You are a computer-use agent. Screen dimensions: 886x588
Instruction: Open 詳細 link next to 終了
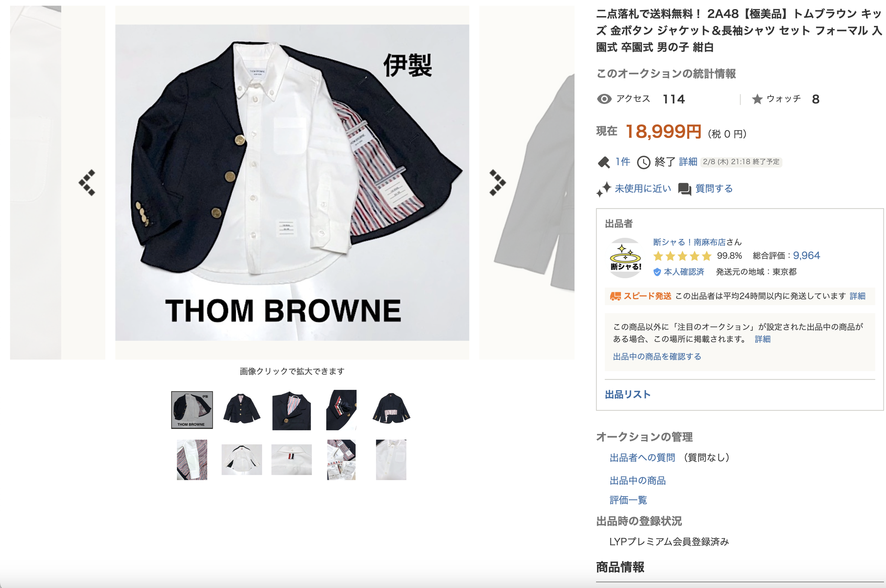click(x=688, y=162)
